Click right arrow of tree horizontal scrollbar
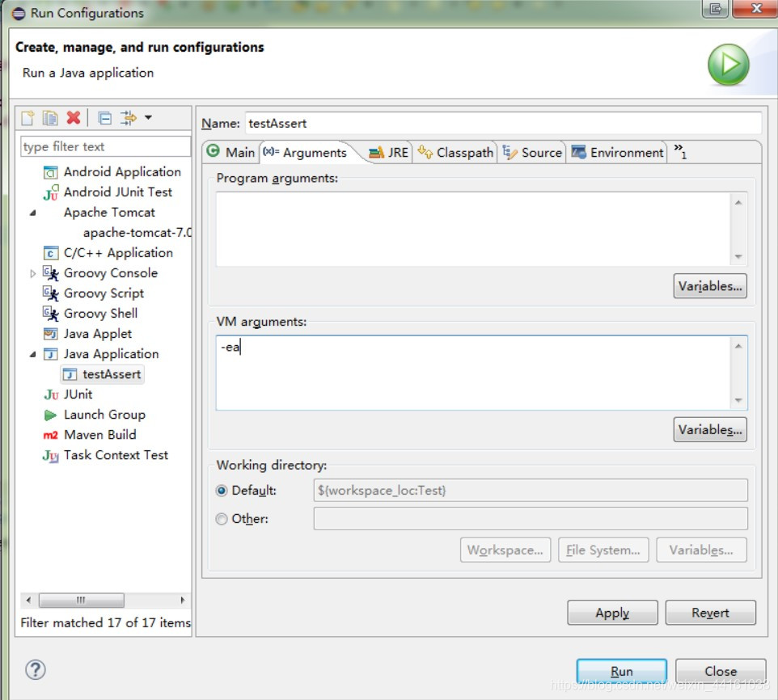Image resolution: width=778 pixels, height=700 pixels. 183,601
